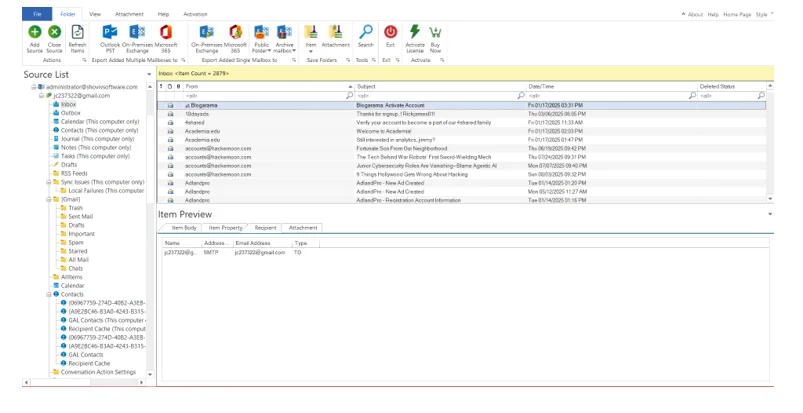
Task: Switch to the Attachment ribbon tab
Action: (x=129, y=14)
